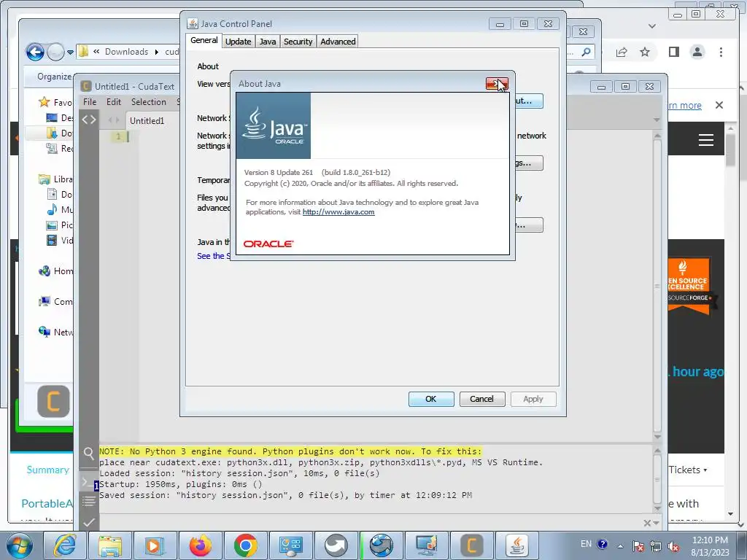Select Homegroup in the Explorer navigation pane
Viewport: 747px width, 560px height.
click(x=55, y=271)
